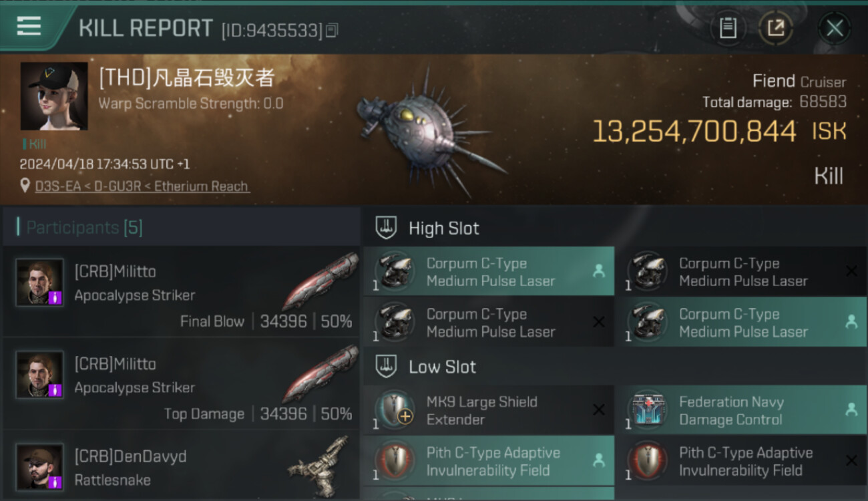Share the kill report via export icon

[x=776, y=28]
